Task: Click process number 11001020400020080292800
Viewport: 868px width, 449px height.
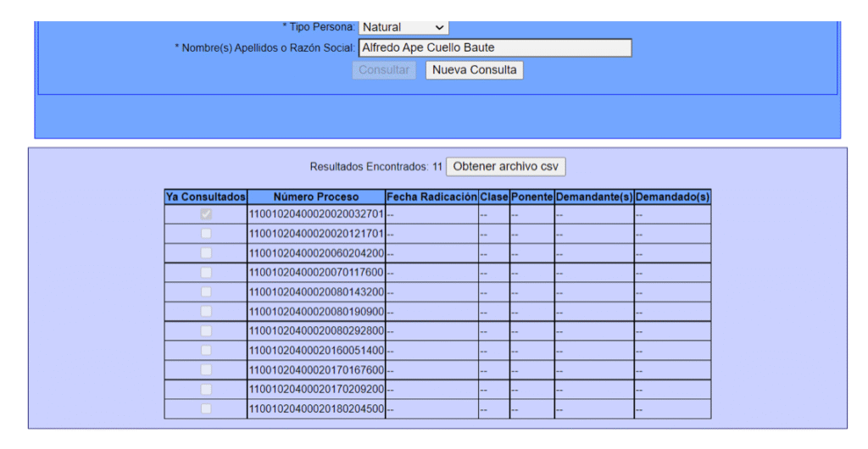Action: (x=316, y=331)
